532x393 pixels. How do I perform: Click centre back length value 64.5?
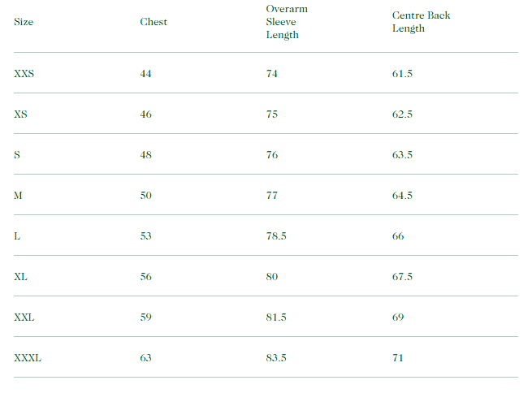(403, 196)
